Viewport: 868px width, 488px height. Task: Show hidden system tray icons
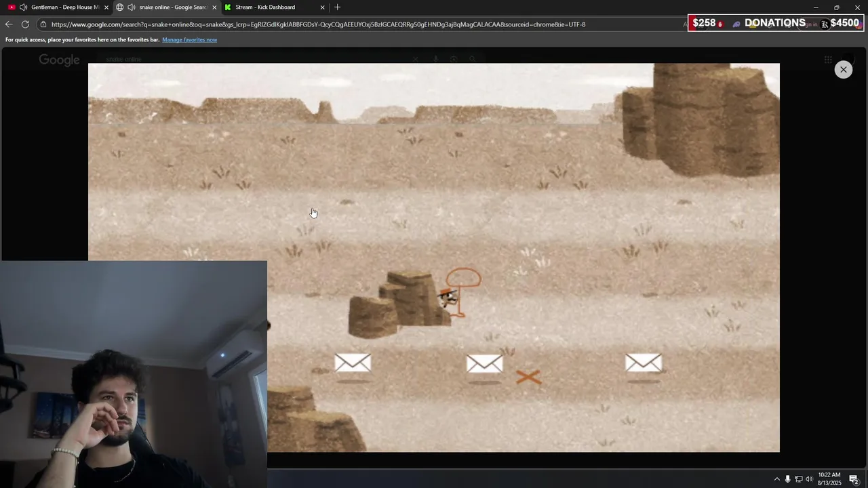click(777, 479)
